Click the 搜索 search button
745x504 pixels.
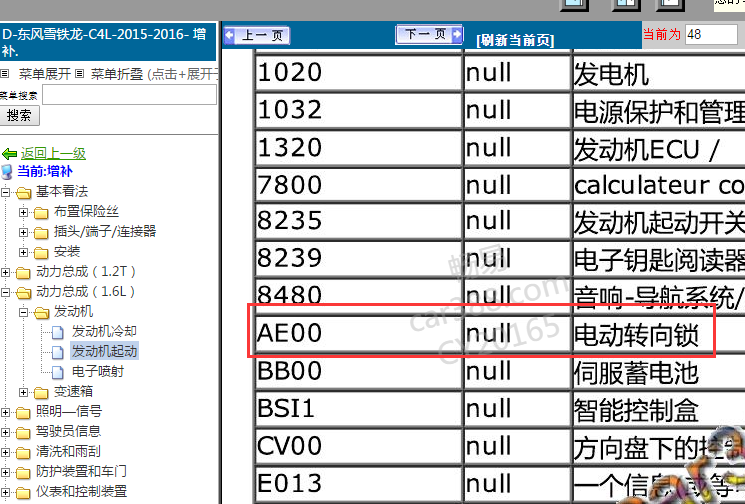pyautogui.click(x=19, y=115)
